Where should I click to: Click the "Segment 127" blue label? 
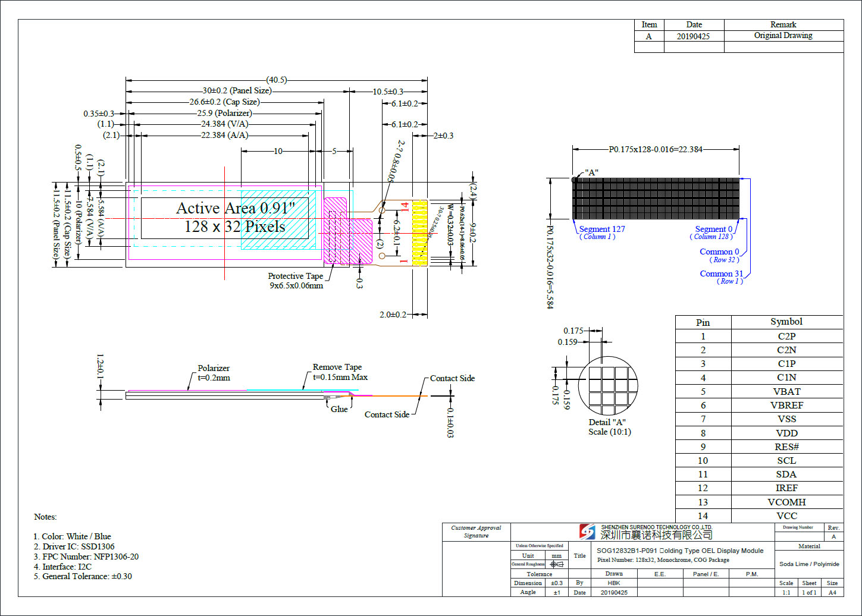click(x=602, y=229)
